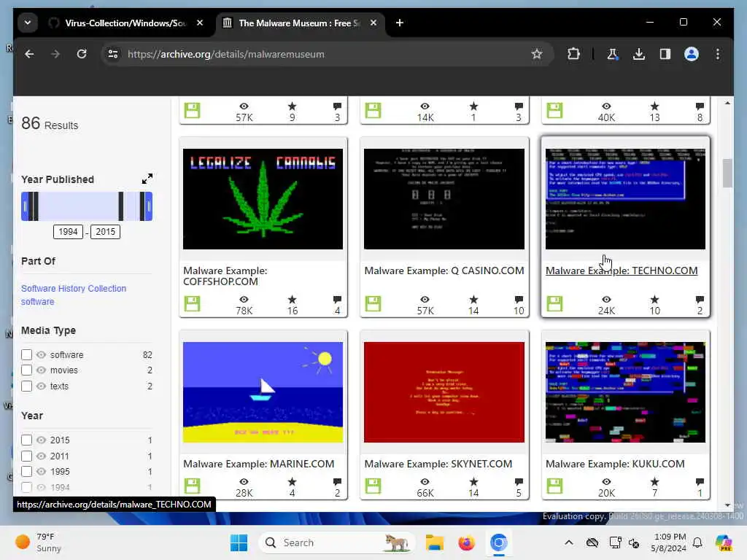View site information icon in address bar
747x560 pixels.
(113, 54)
